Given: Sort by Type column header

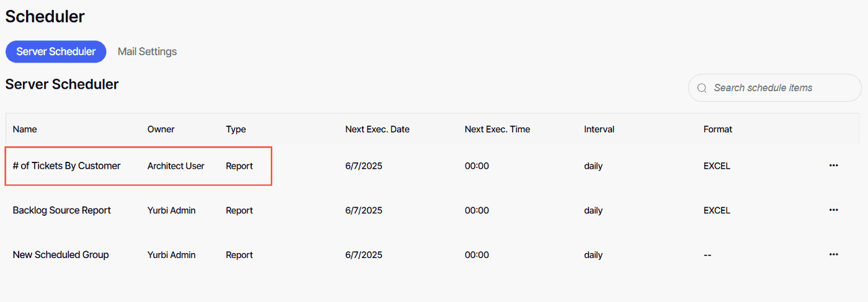Looking at the screenshot, I should pos(236,129).
